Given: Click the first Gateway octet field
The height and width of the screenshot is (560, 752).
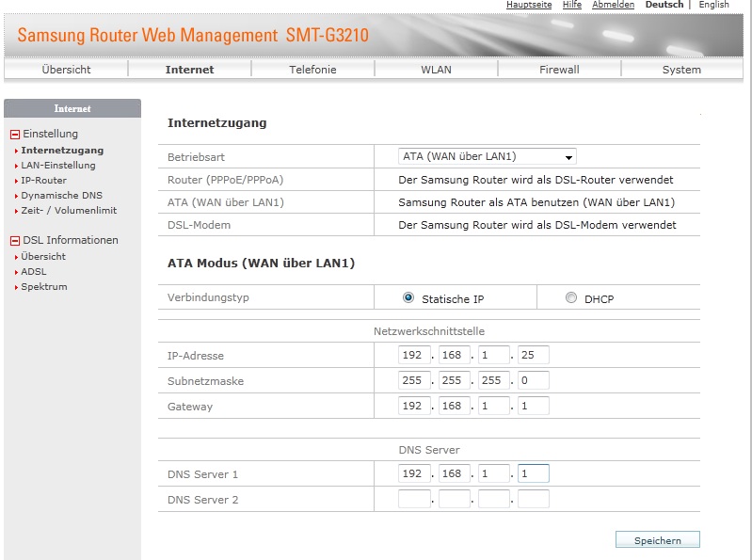Looking at the screenshot, I should point(414,406).
